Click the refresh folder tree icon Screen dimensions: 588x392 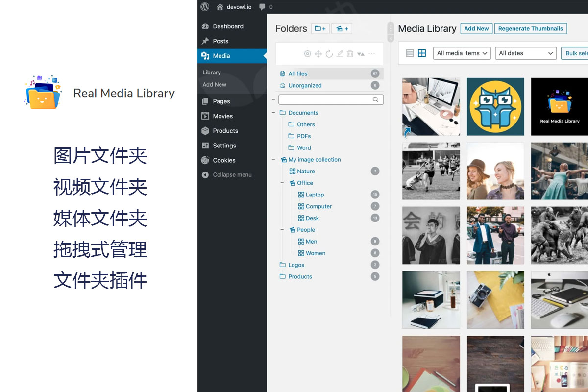(329, 54)
